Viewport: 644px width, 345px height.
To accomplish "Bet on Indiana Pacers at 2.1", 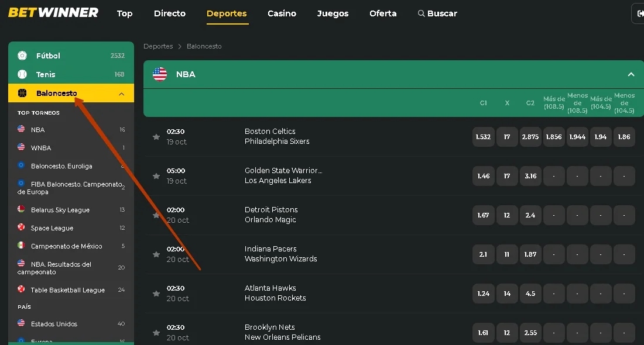I will click(x=483, y=254).
